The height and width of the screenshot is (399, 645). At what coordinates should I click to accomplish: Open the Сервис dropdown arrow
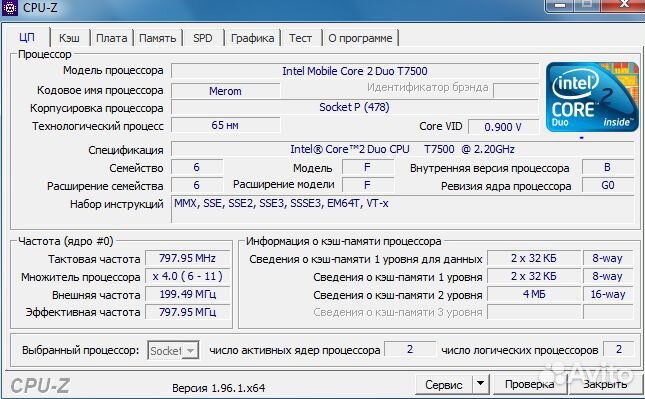point(480,384)
